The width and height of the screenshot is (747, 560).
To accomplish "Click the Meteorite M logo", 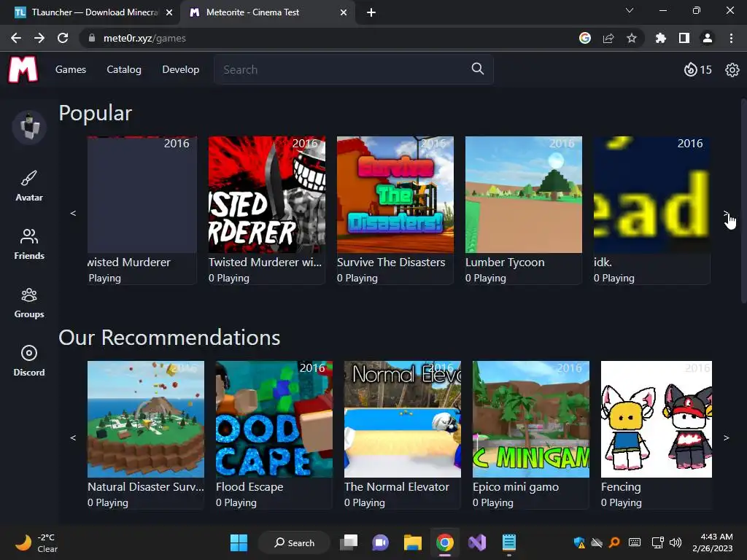I will [x=23, y=69].
